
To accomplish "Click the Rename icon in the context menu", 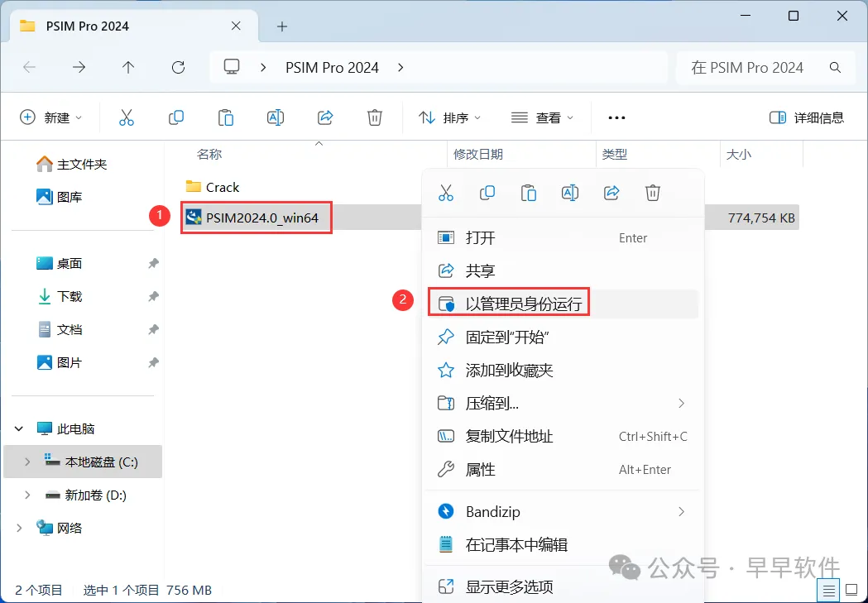I will [x=569, y=193].
